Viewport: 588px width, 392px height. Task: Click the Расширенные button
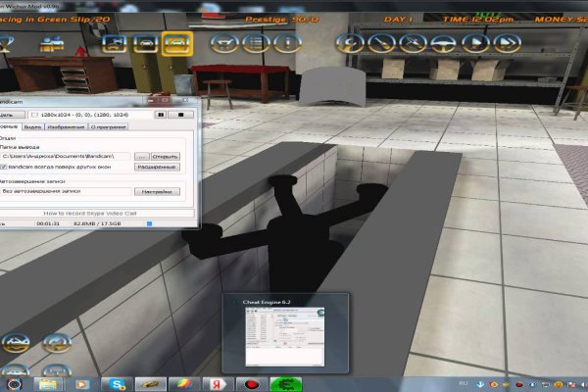click(x=158, y=168)
